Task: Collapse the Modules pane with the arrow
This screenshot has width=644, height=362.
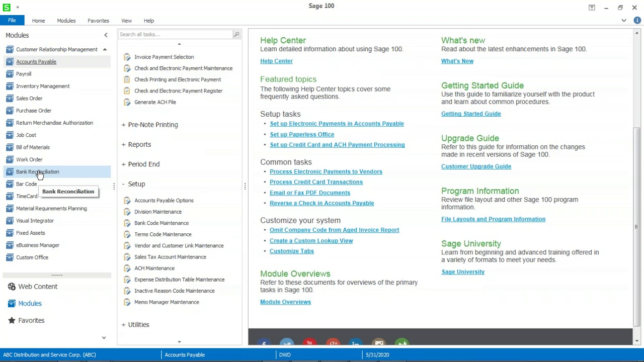Action: [x=106, y=35]
